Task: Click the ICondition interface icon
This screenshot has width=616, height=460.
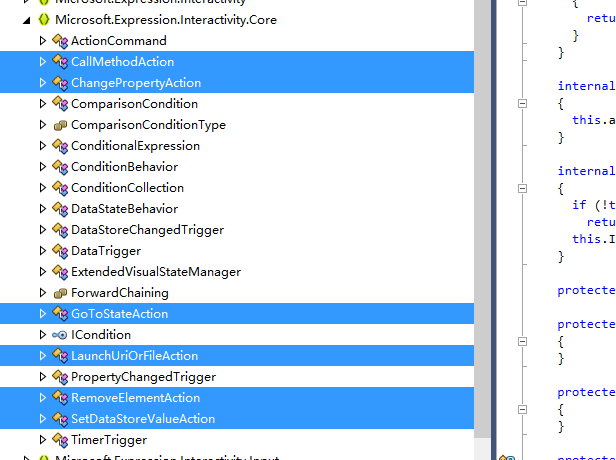Action: 60,335
